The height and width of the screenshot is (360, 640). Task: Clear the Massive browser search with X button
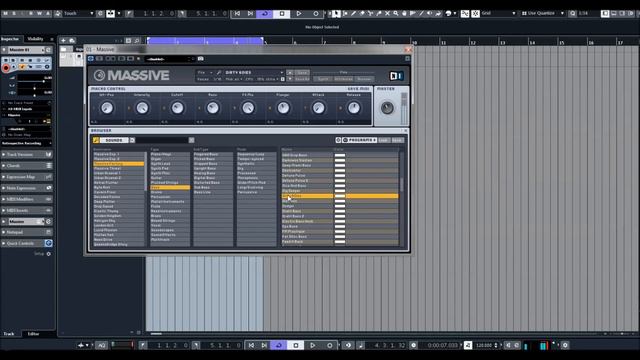tap(191, 140)
